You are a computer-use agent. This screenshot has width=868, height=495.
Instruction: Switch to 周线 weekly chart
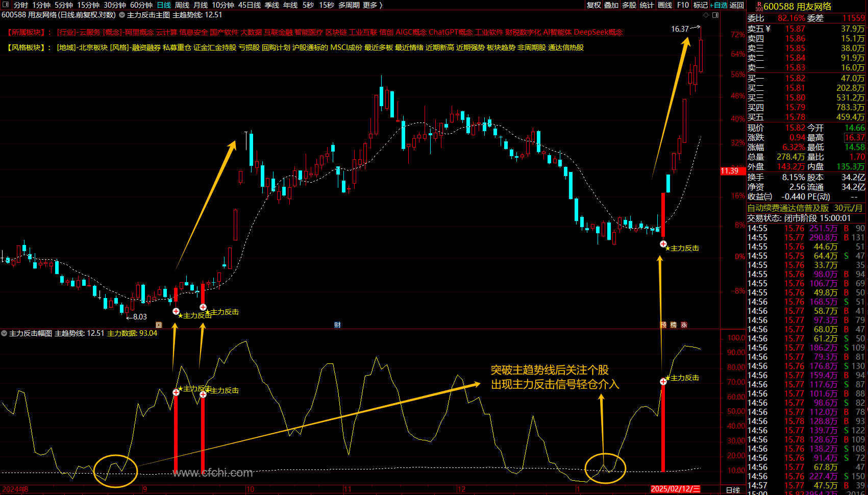(x=182, y=5)
